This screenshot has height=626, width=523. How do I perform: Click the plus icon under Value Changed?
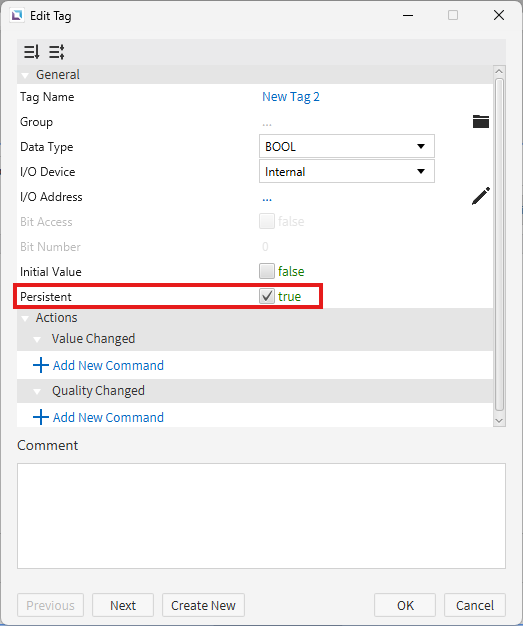(x=41, y=365)
